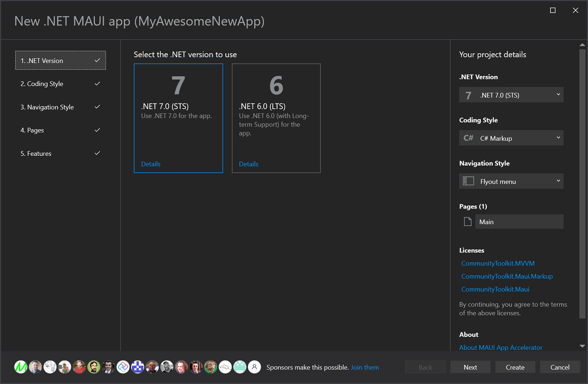The width and height of the screenshot is (588, 384).
Task: Go to step 4. Pages
Action: (x=60, y=130)
